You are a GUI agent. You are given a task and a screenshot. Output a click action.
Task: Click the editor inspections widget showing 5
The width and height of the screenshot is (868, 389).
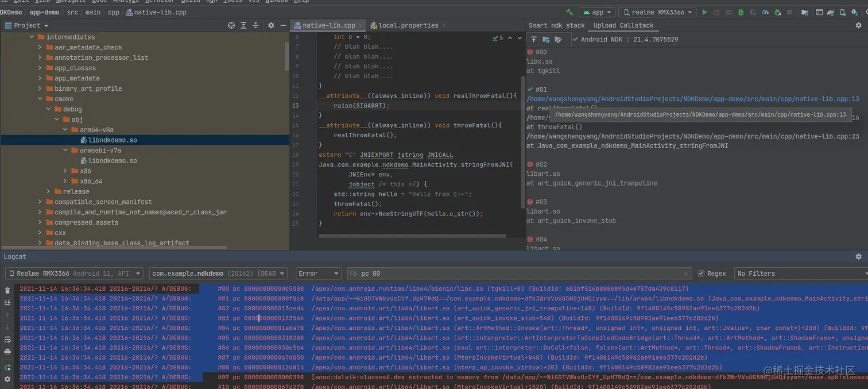tap(498, 38)
